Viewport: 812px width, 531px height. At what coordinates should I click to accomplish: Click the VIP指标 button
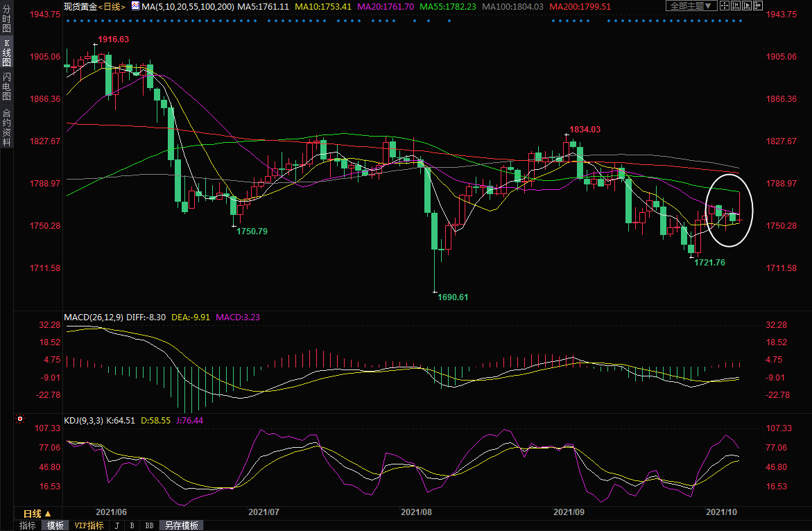pyautogui.click(x=89, y=525)
